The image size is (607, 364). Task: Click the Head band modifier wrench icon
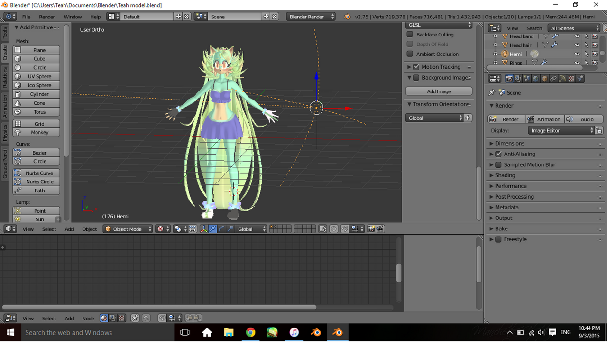555,36
